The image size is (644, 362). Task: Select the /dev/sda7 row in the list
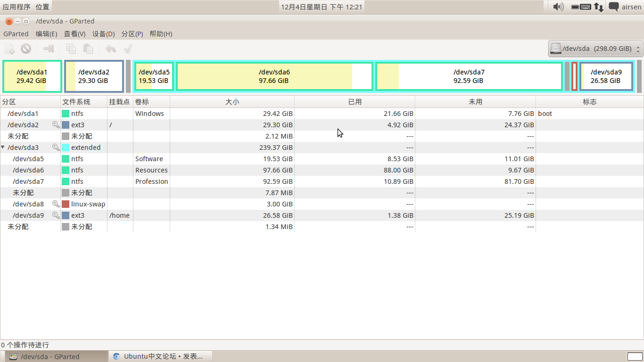point(322,181)
